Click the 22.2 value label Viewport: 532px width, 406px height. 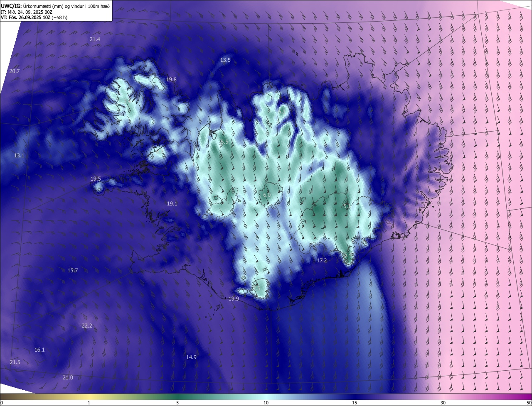tap(87, 326)
